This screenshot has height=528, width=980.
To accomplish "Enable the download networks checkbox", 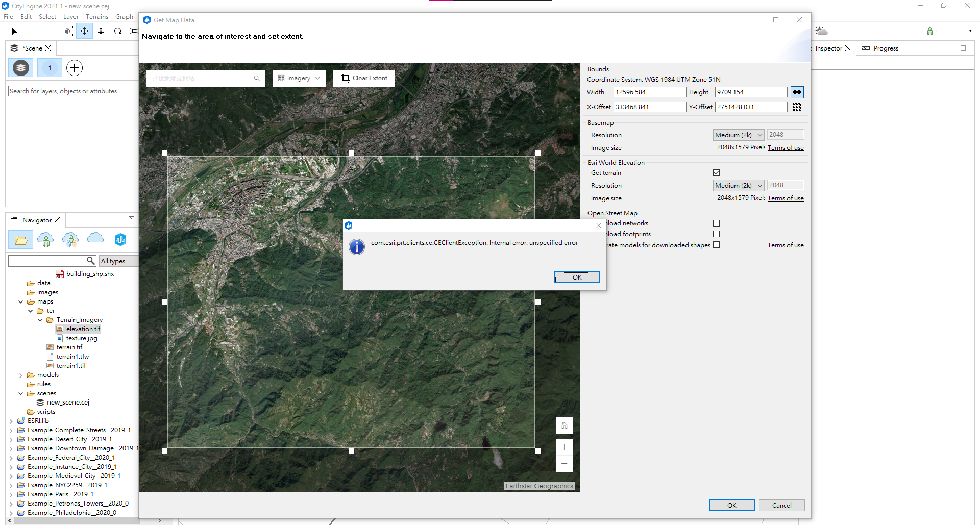I will click(x=717, y=223).
